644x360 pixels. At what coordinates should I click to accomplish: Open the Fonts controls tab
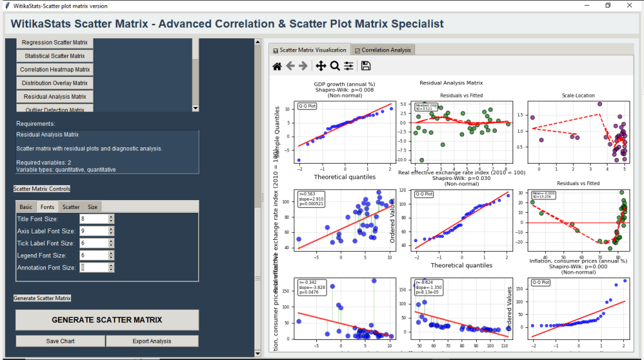47,206
